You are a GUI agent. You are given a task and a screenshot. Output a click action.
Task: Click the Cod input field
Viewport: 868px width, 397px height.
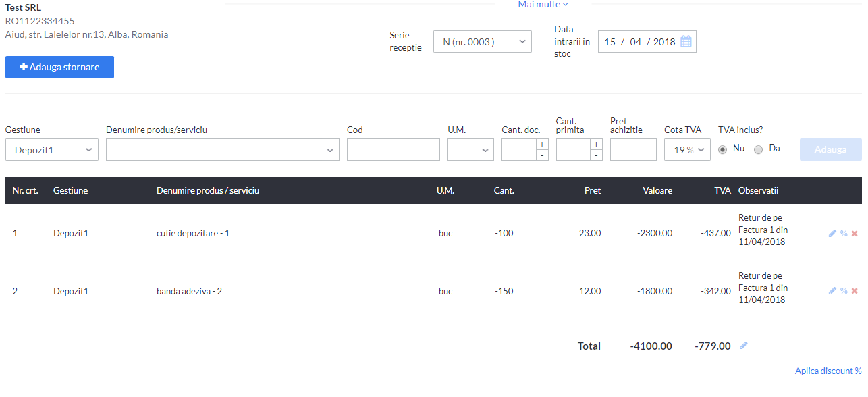click(394, 150)
